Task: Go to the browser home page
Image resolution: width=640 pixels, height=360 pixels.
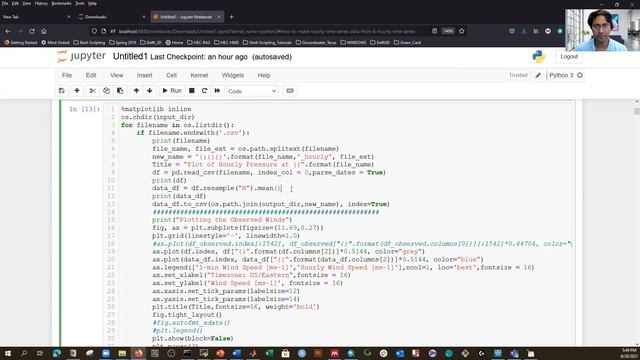Action: click(44, 31)
